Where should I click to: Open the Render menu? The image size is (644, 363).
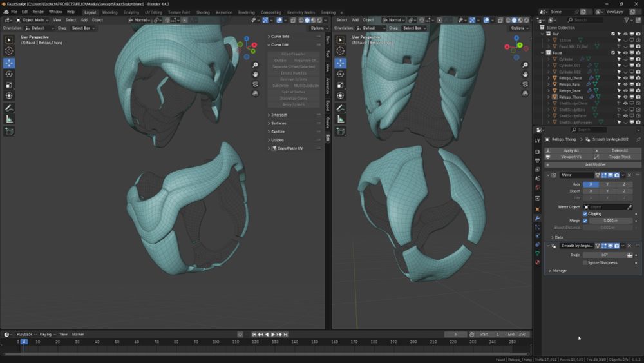click(x=38, y=12)
